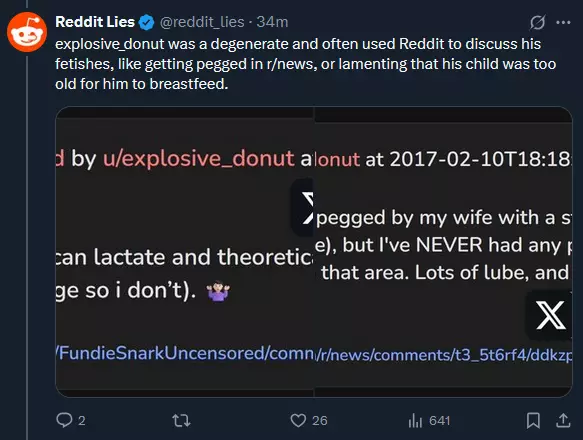View post analytics bar chart icon
Image resolution: width=583 pixels, height=440 pixels.
click(x=415, y=421)
